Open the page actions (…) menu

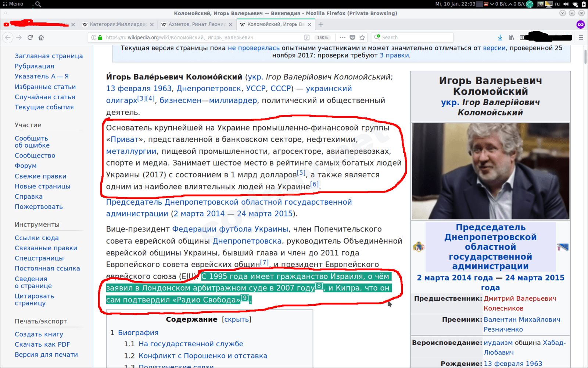click(x=343, y=37)
